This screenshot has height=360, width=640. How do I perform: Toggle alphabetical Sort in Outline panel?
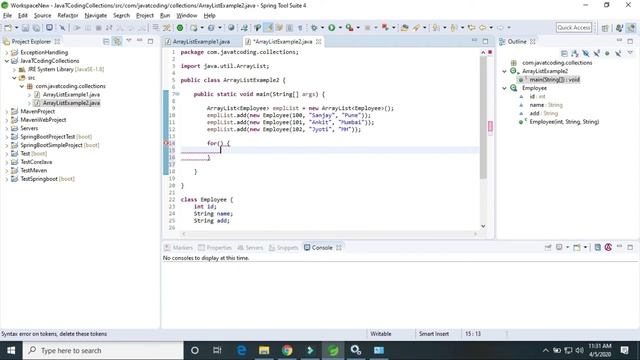click(575, 53)
